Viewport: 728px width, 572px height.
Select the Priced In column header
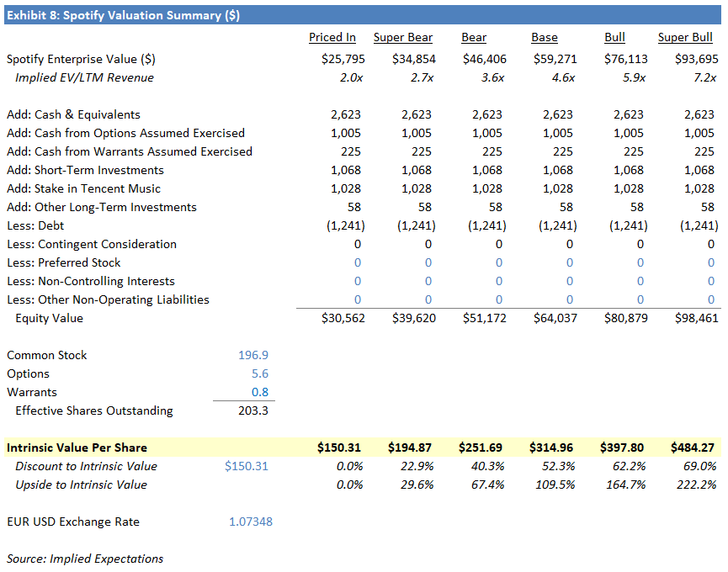(x=332, y=38)
